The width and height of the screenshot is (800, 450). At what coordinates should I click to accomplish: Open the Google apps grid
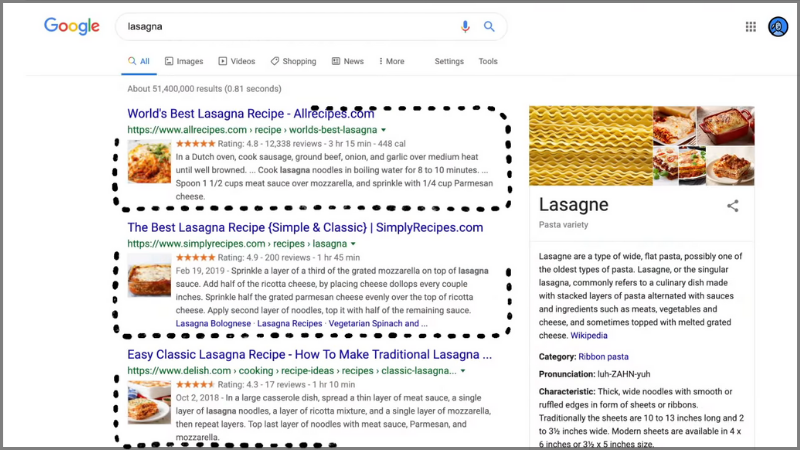click(751, 27)
